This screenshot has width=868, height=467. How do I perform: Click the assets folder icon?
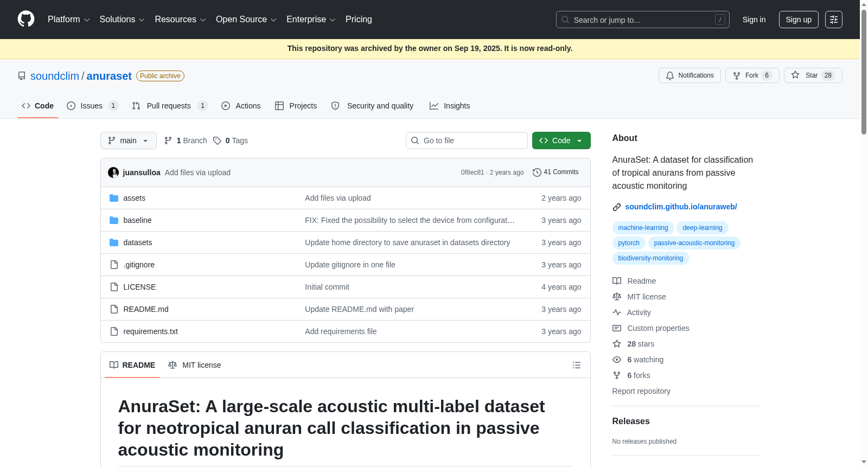[114, 198]
